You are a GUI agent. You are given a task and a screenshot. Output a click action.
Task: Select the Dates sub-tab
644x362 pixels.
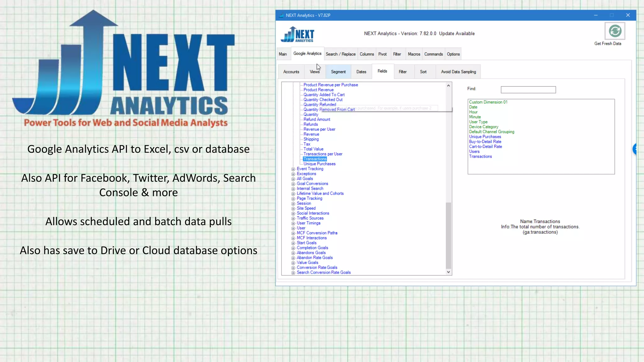pyautogui.click(x=361, y=72)
